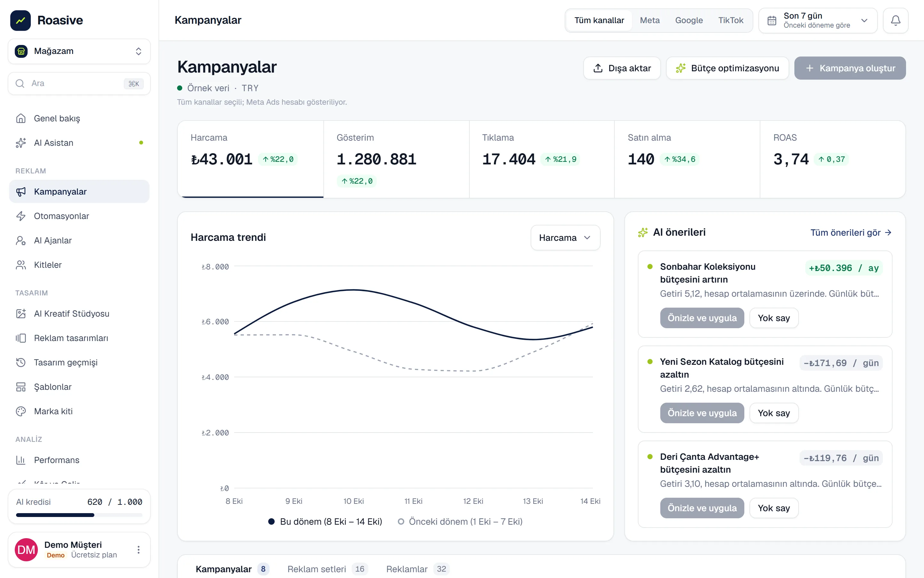The width and height of the screenshot is (924, 578).
Task: Open the Reklam setleri tab
Action: click(328, 569)
